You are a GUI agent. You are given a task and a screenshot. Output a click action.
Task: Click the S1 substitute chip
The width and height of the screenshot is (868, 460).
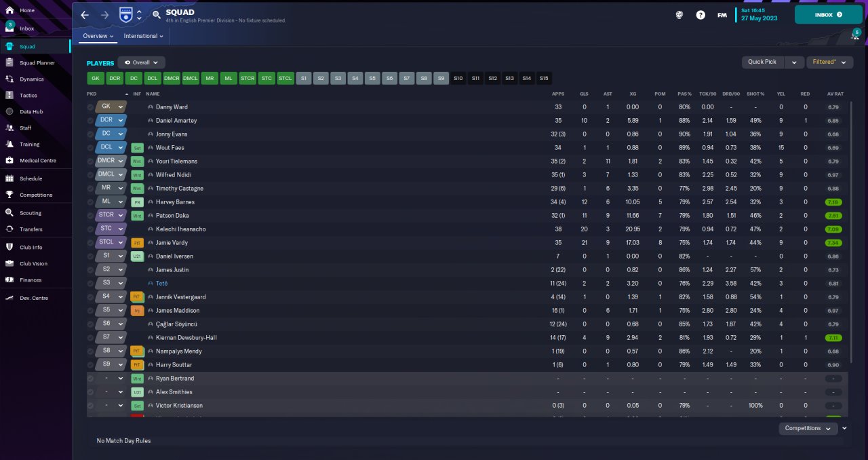(304, 78)
